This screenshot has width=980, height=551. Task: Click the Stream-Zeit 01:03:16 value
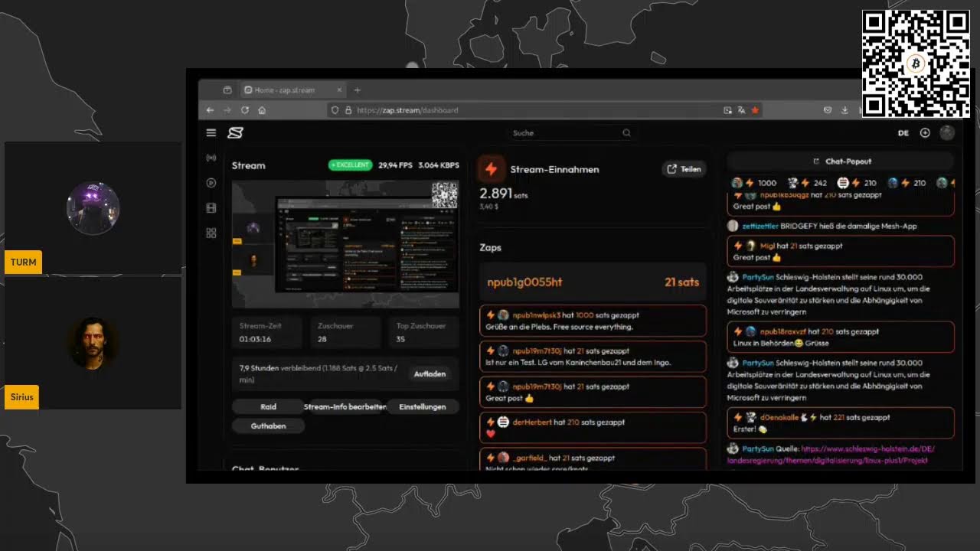coord(255,339)
